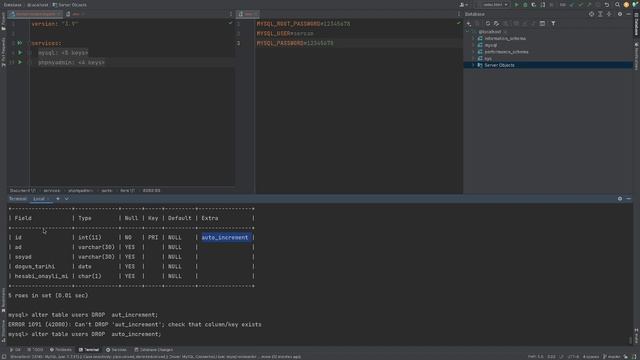Image resolution: width=640 pixels, height=360 pixels.
Task: Open left editor tab options menu
Action: pyautogui.click(x=231, y=14)
